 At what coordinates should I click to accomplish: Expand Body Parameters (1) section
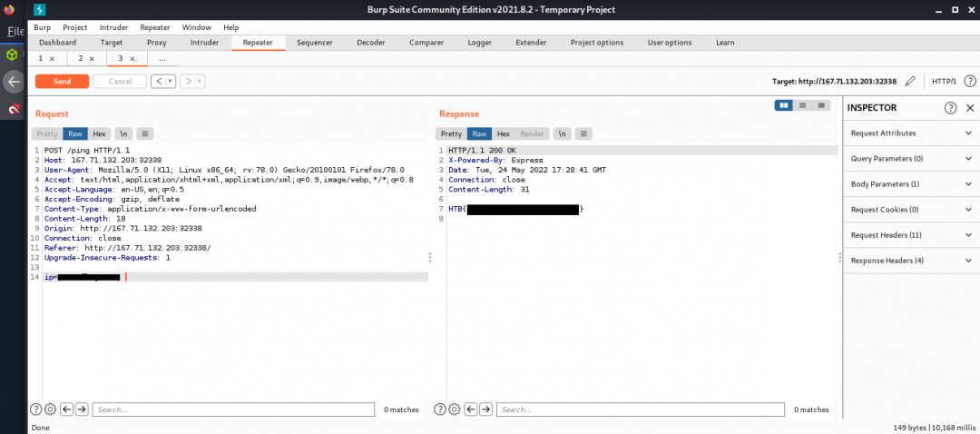[x=911, y=184]
